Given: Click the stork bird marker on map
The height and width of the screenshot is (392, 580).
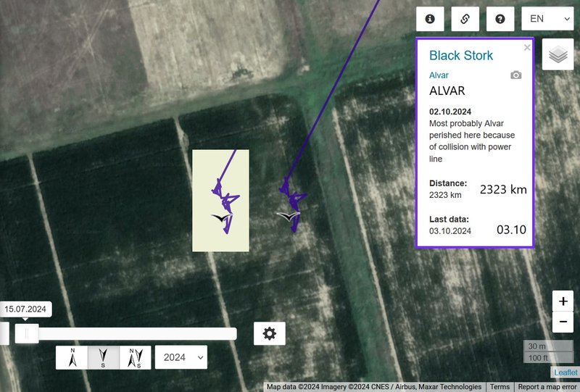Looking at the screenshot, I should [288, 216].
